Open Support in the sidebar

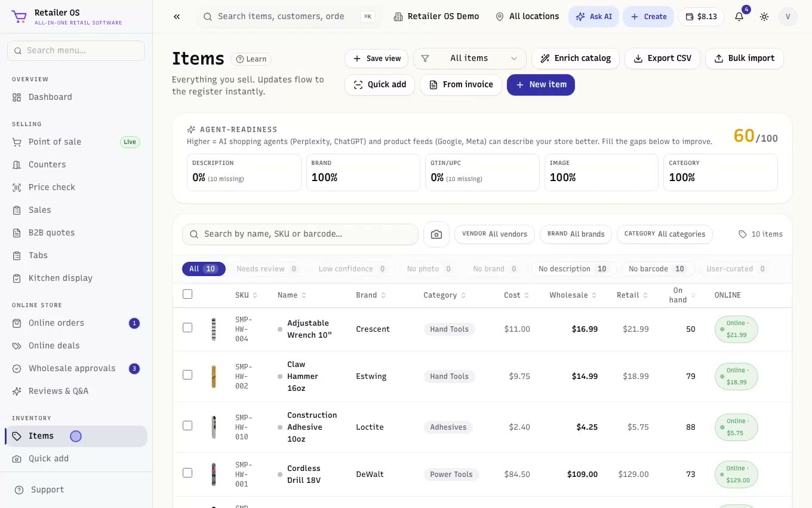pyautogui.click(x=76, y=489)
